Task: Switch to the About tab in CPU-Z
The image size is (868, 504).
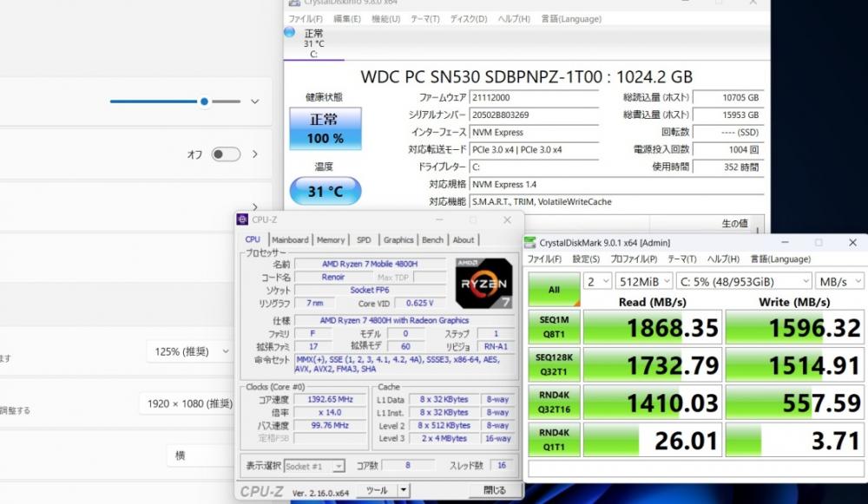Action: (x=464, y=239)
